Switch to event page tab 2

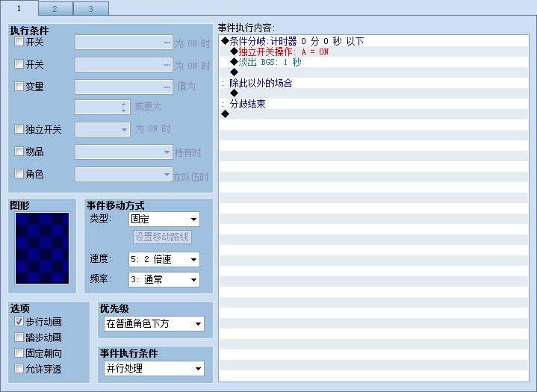[55, 8]
